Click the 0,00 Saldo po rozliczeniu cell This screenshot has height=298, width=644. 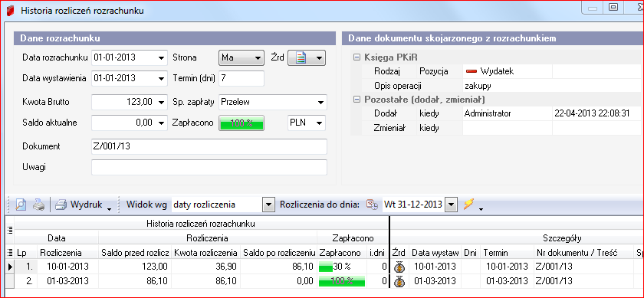(279, 282)
